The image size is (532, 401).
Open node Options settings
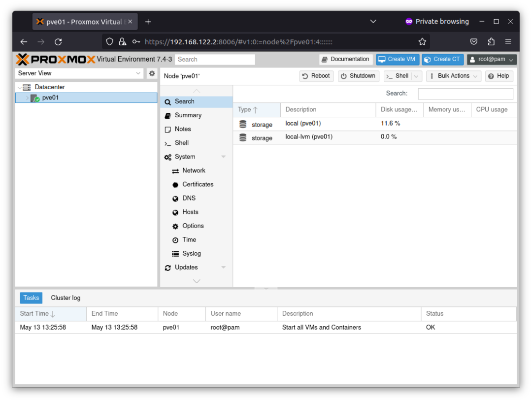[193, 226]
